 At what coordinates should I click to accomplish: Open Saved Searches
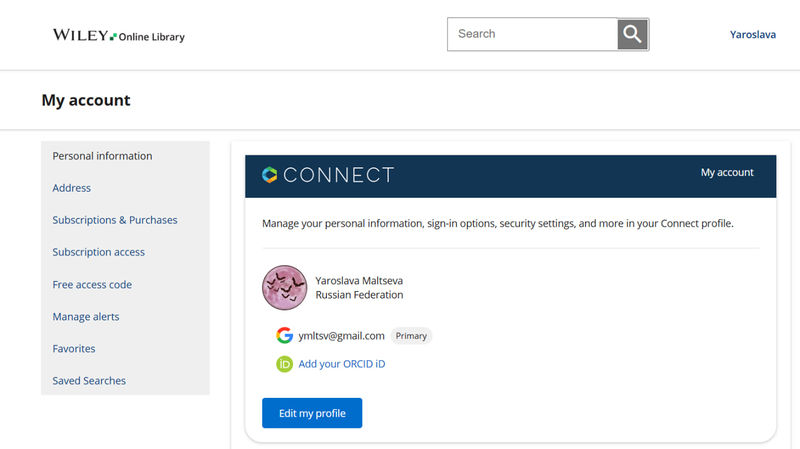(89, 381)
